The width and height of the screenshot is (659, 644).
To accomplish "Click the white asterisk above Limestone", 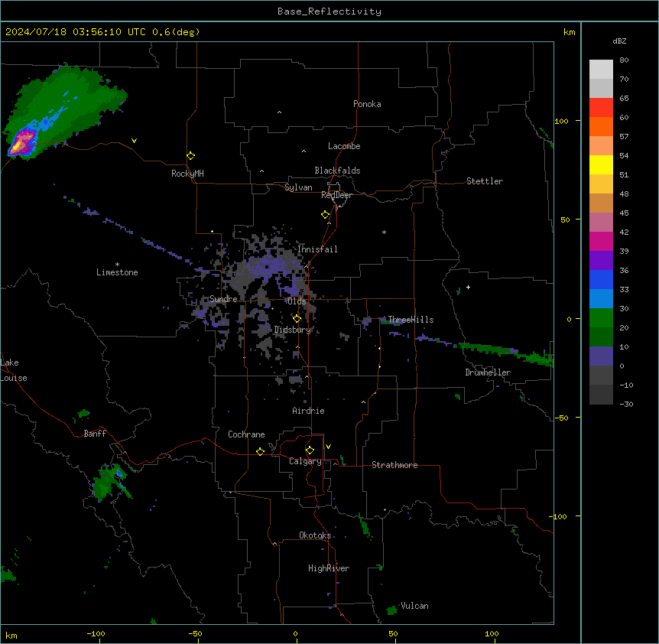I will pyautogui.click(x=117, y=265).
